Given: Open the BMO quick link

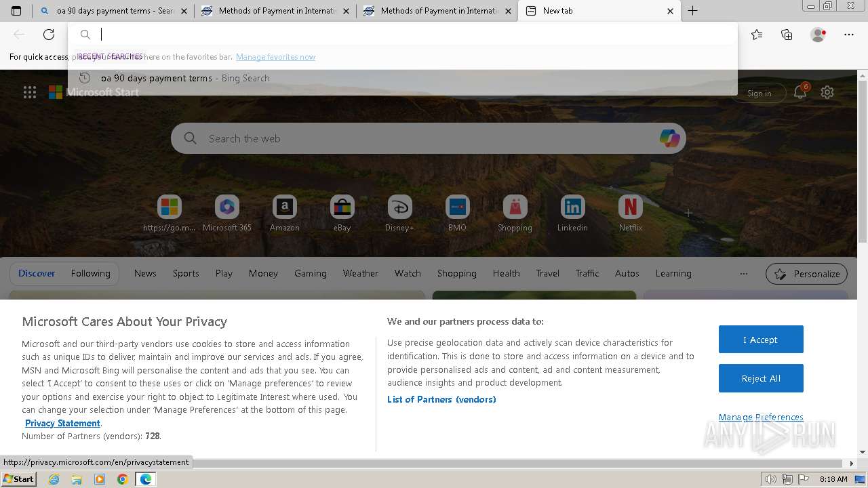Looking at the screenshot, I should [457, 213].
